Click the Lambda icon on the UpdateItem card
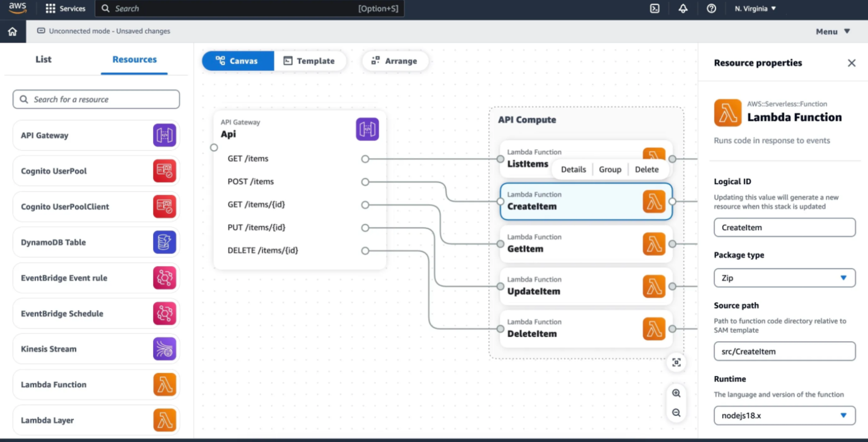Viewport: 868px width, 442px height. pos(654,286)
